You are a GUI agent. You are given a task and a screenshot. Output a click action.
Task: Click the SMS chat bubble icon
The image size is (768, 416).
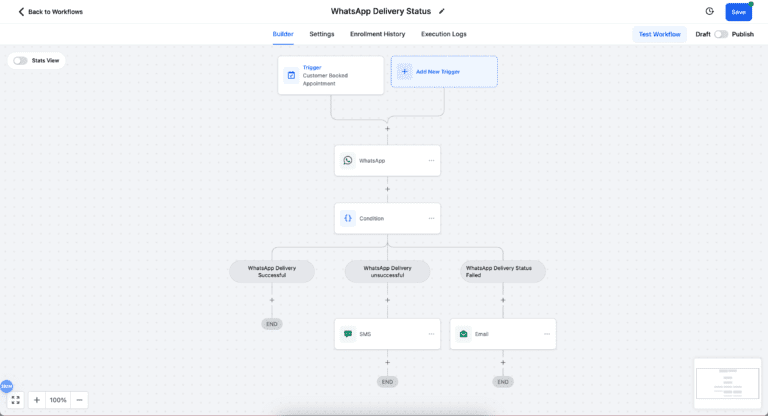coord(348,334)
